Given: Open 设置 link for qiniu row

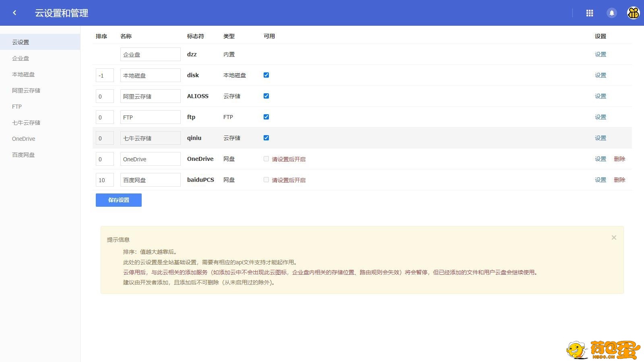Looking at the screenshot, I should pos(600,138).
